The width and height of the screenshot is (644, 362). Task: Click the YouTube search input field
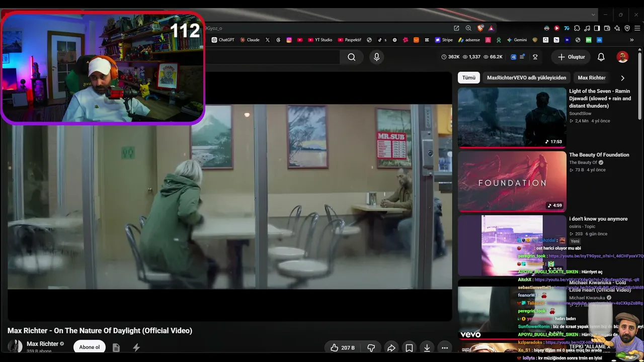[x=272, y=57]
